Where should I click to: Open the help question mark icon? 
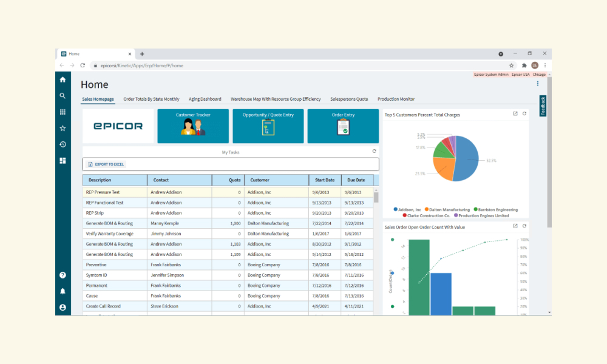pyautogui.click(x=63, y=275)
